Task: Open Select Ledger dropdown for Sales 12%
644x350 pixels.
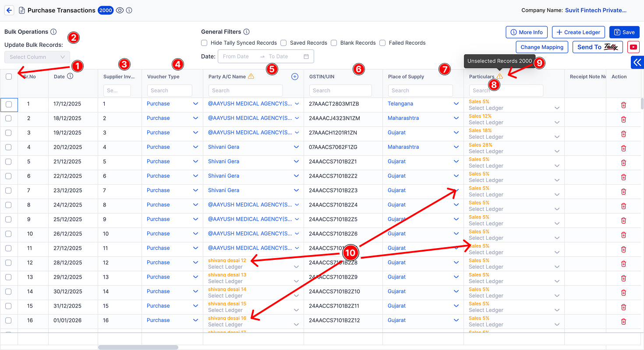Action: point(514,122)
